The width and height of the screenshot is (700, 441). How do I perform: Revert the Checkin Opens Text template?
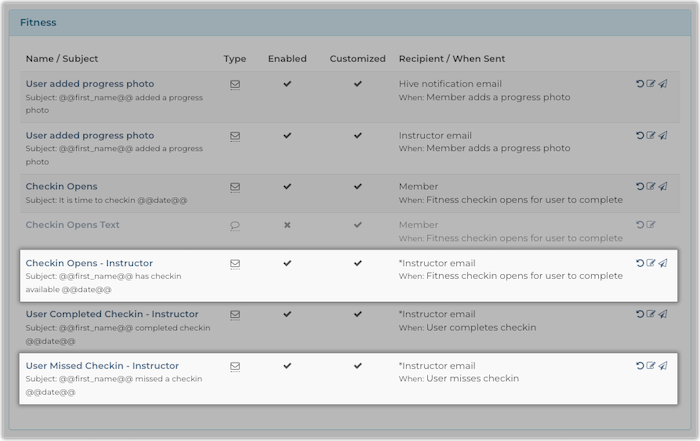(x=640, y=225)
